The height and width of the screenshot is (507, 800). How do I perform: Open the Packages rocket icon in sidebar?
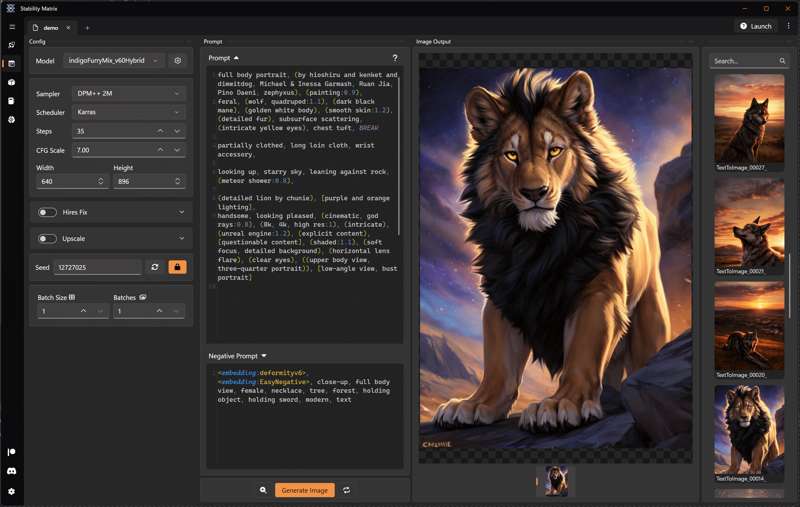click(x=12, y=45)
